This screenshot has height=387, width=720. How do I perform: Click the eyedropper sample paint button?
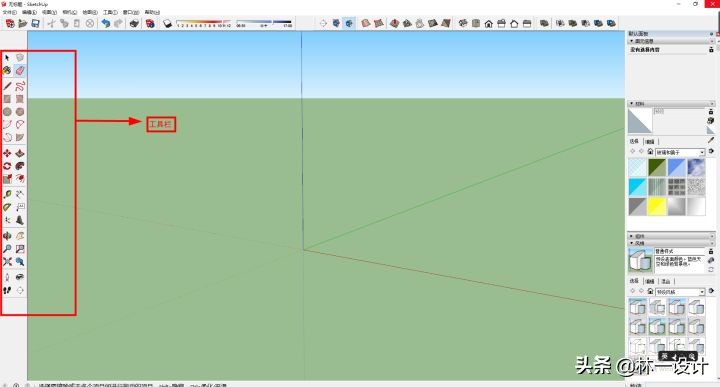[711, 140]
